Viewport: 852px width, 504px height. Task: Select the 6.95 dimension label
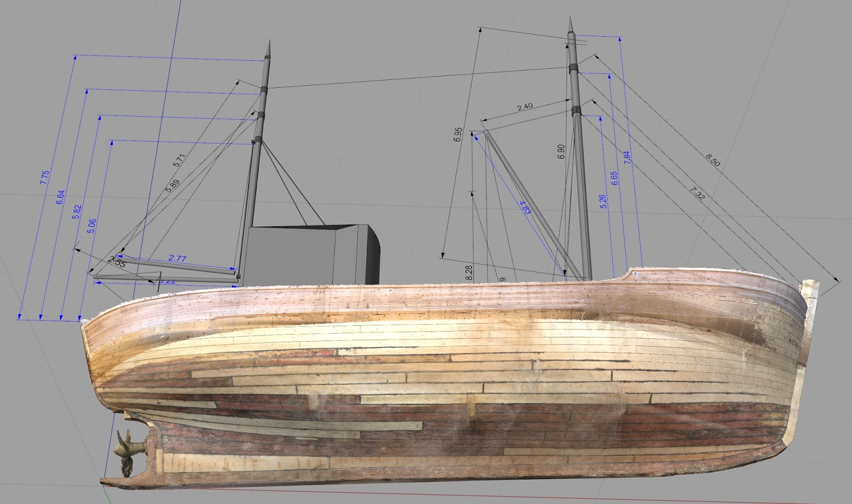click(x=458, y=135)
